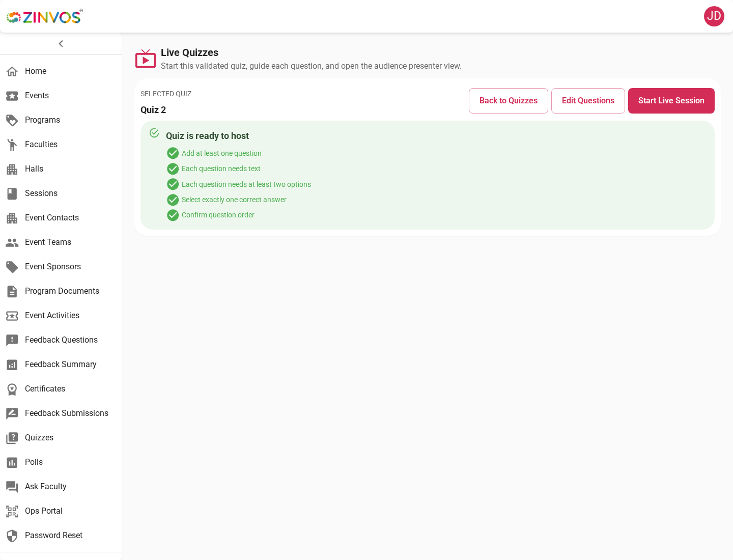Click the Home house icon

coord(12,71)
